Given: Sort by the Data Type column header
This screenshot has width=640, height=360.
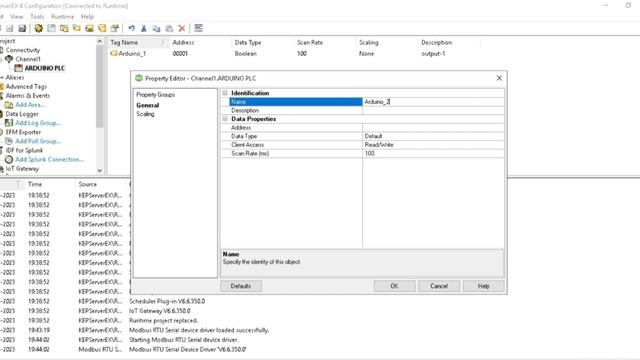Looking at the screenshot, I should point(262,42).
